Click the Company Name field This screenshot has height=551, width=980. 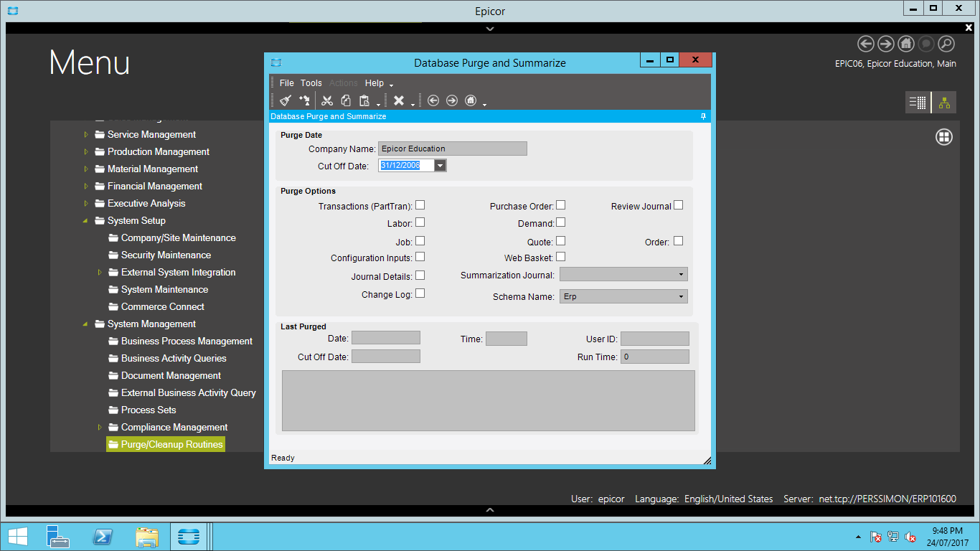[453, 149]
